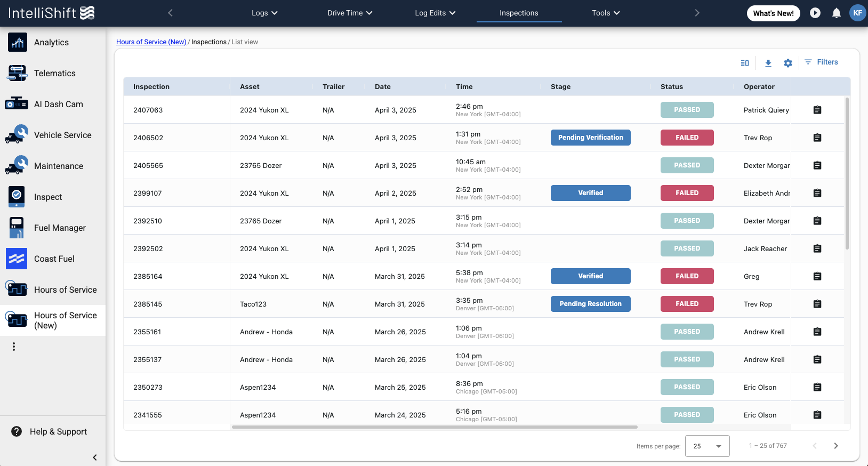Open the Filters panel

point(822,62)
